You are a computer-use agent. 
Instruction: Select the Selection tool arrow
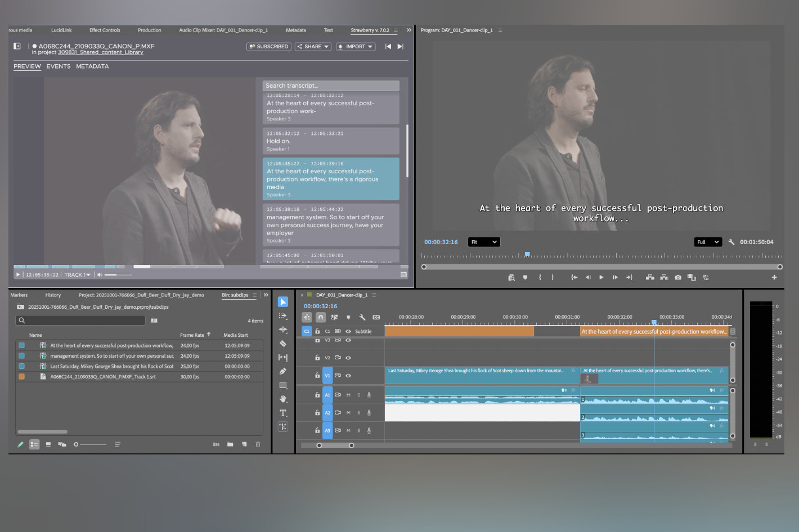[x=283, y=302]
